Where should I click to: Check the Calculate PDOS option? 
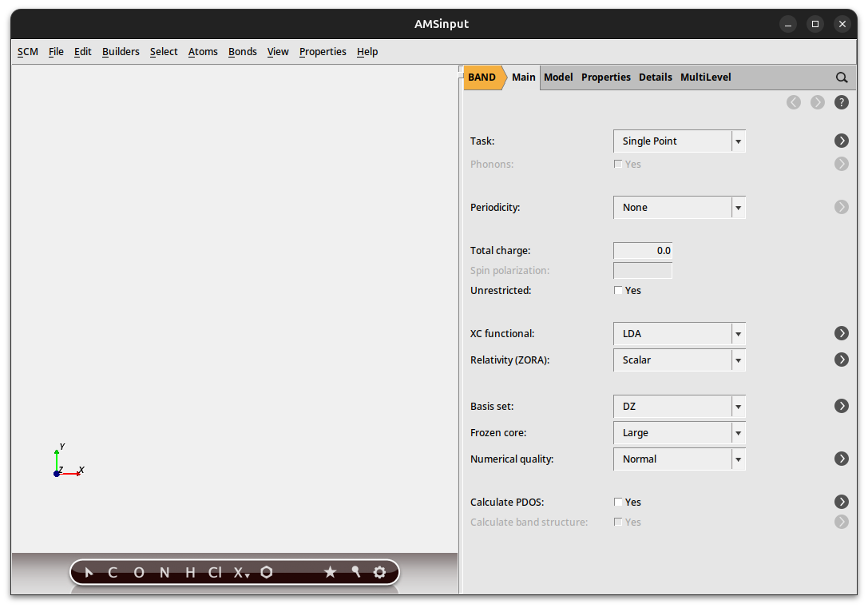pyautogui.click(x=617, y=502)
